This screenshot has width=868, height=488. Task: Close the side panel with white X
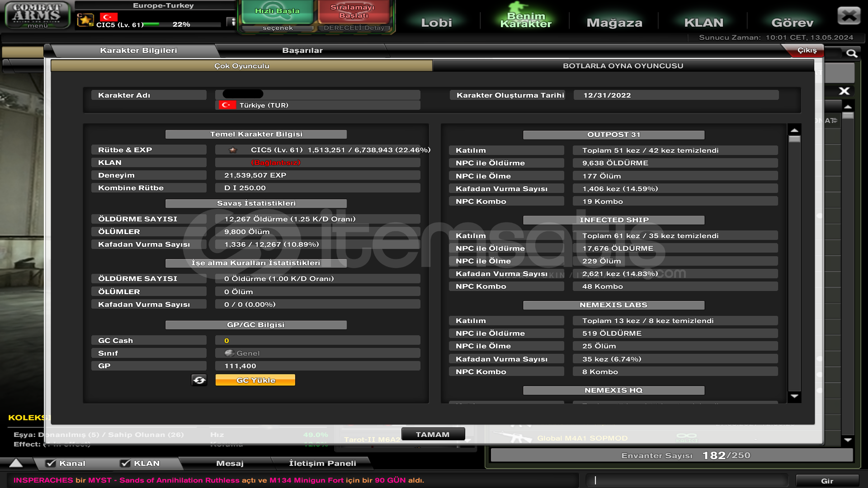[844, 91]
